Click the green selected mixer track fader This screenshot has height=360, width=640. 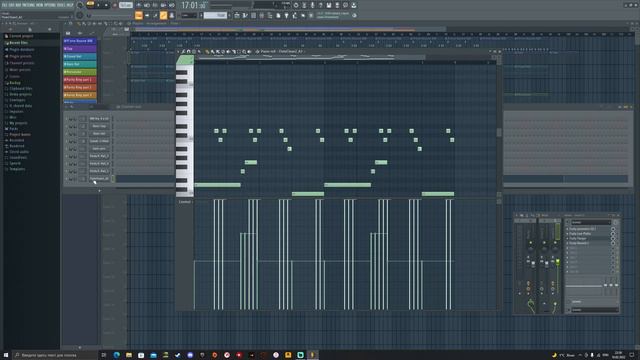[558, 262]
